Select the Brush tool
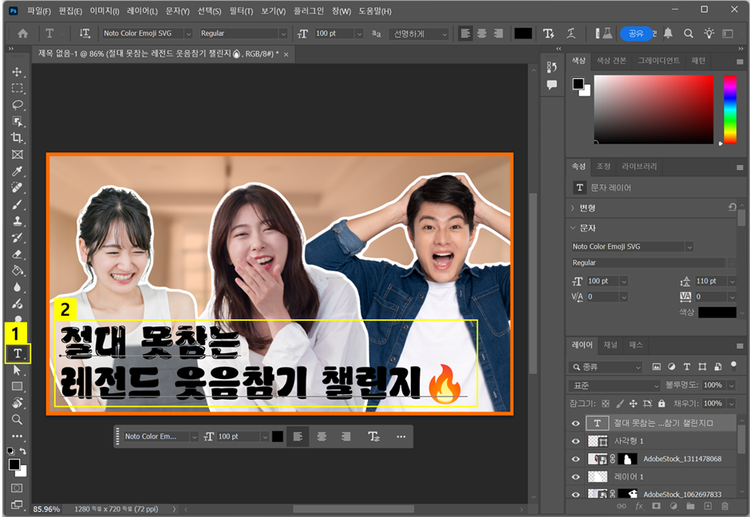 point(17,204)
